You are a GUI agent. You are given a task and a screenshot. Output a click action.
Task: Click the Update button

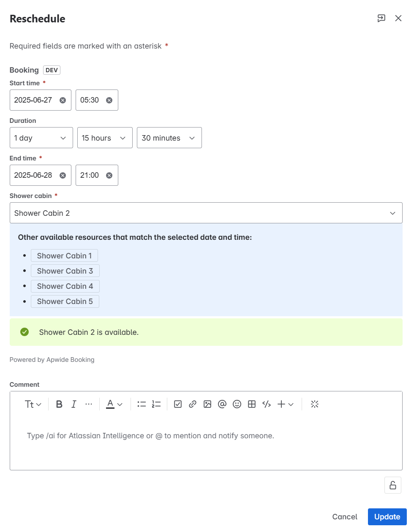[x=387, y=517]
